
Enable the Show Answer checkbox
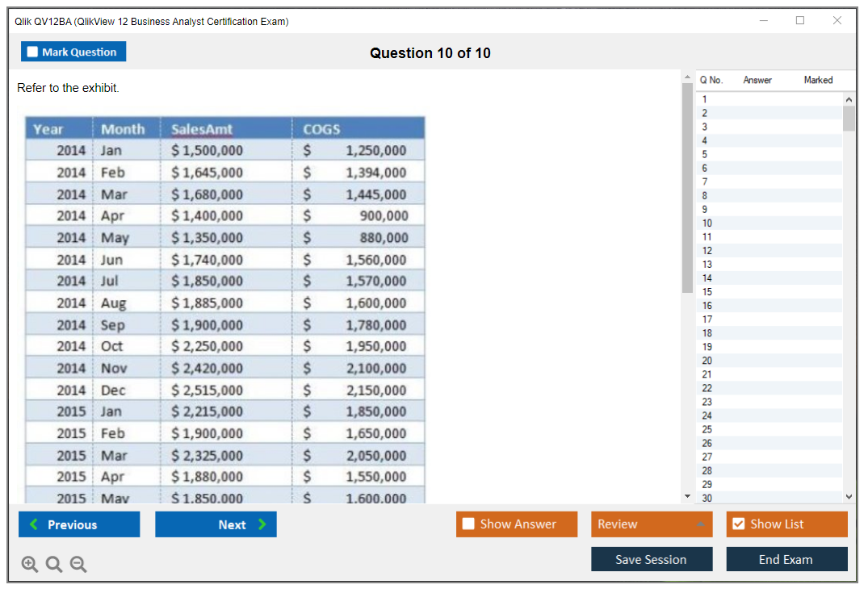469,524
